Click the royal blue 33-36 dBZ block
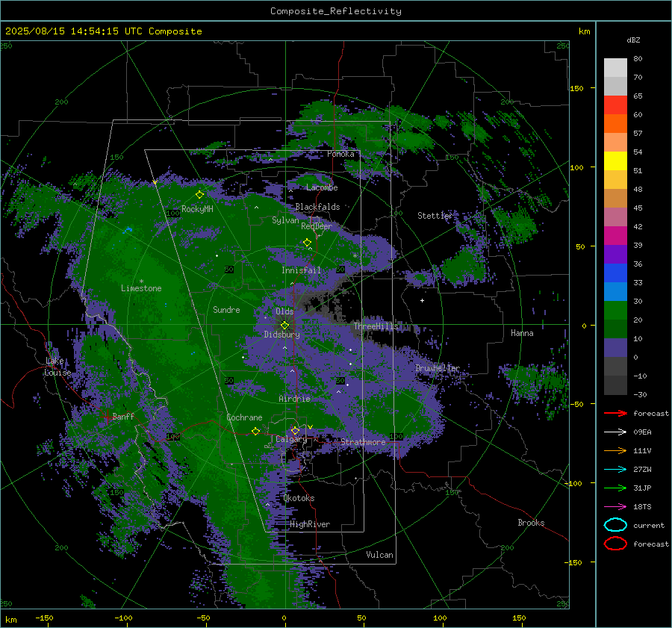 tap(615, 273)
